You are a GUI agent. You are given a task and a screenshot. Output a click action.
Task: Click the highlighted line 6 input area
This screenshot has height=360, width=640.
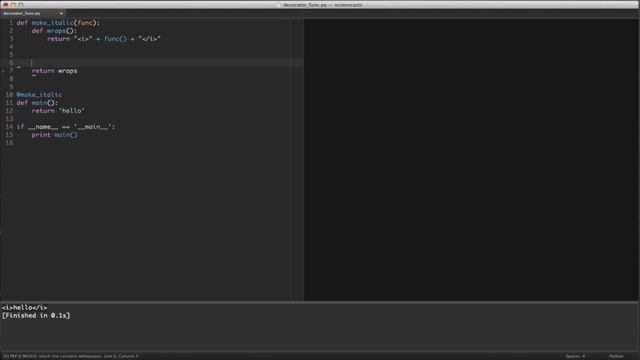click(x=159, y=63)
